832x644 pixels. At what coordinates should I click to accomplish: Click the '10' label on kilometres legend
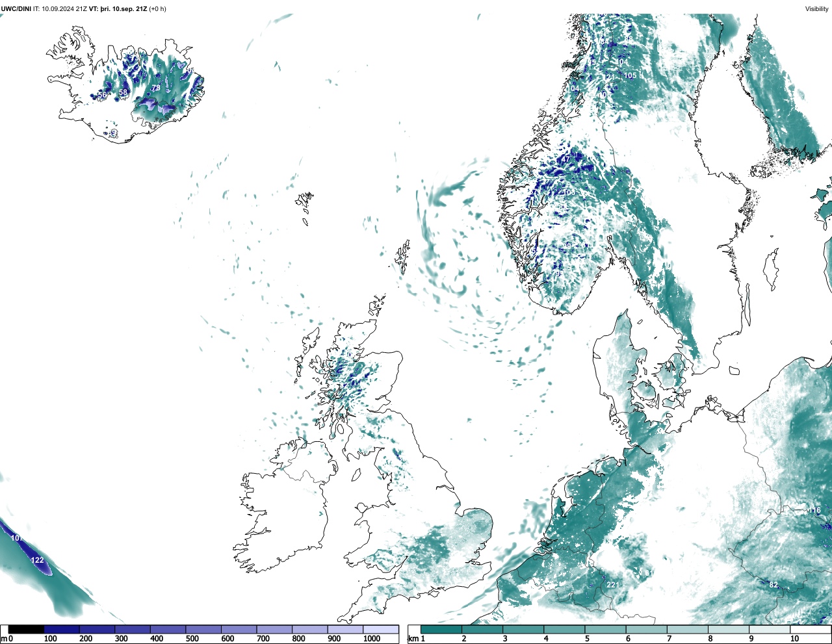click(794, 639)
